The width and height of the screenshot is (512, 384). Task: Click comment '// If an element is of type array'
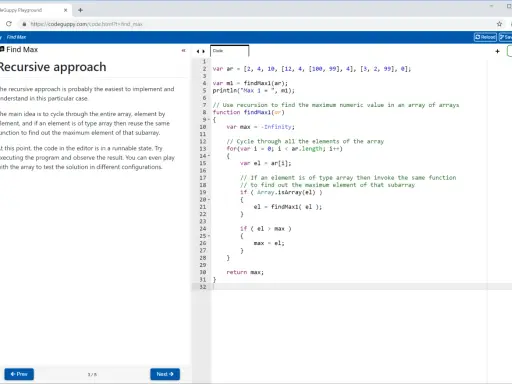pos(348,178)
